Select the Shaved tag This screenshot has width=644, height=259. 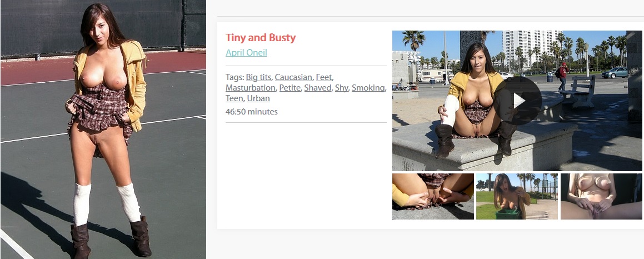click(x=317, y=88)
